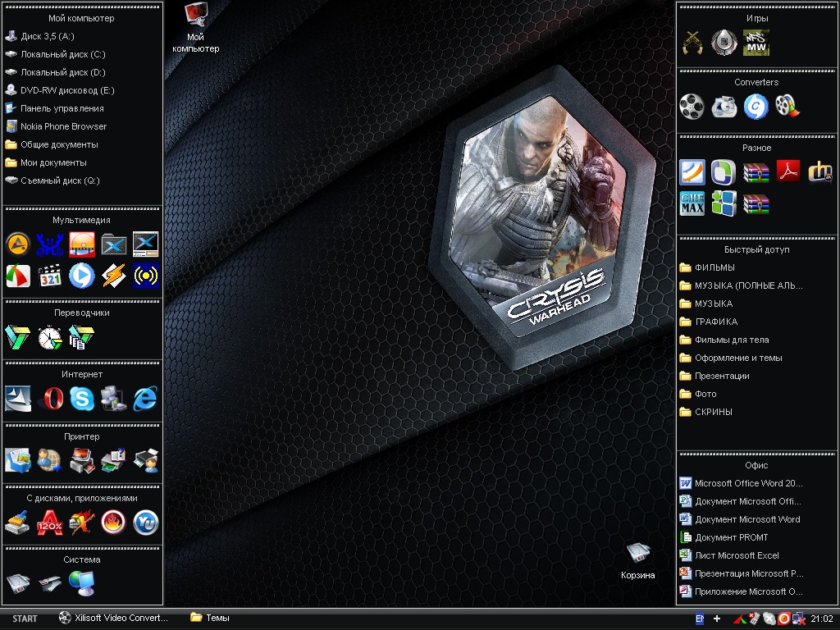Click the START button
The image size is (840, 630).
(x=25, y=619)
